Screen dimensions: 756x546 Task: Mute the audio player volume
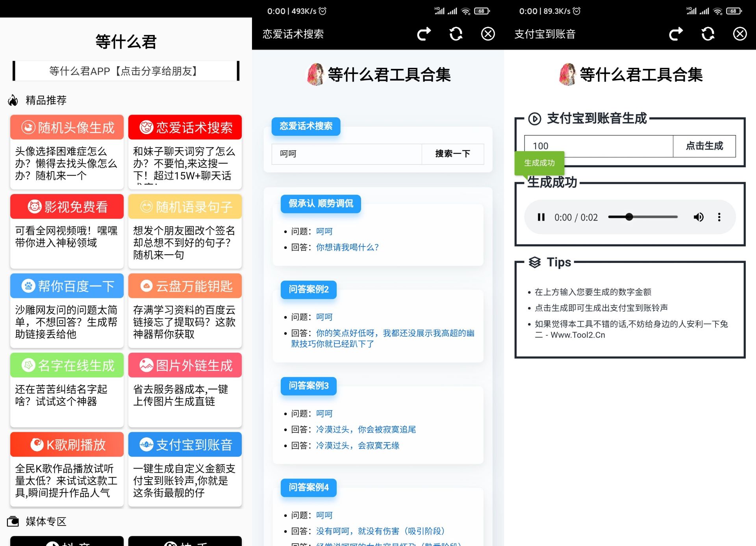[x=699, y=217]
